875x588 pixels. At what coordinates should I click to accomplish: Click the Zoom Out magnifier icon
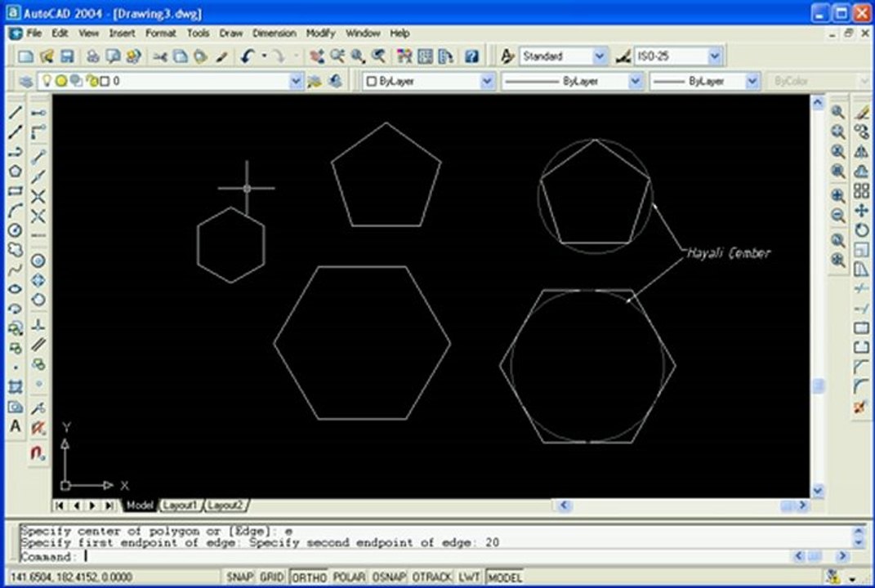click(838, 216)
